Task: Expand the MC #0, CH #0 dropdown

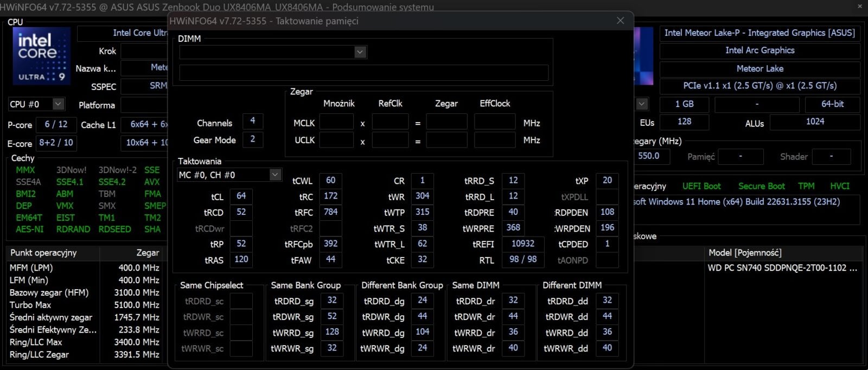Action: pos(275,175)
